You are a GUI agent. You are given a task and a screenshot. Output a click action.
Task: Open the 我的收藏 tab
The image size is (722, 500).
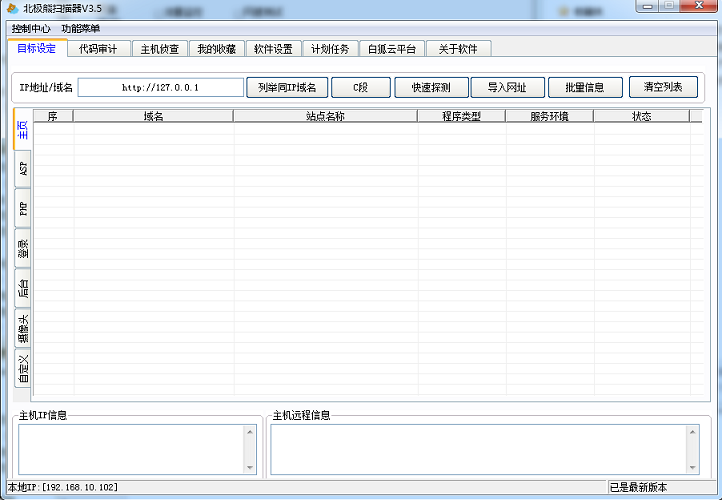(x=216, y=49)
